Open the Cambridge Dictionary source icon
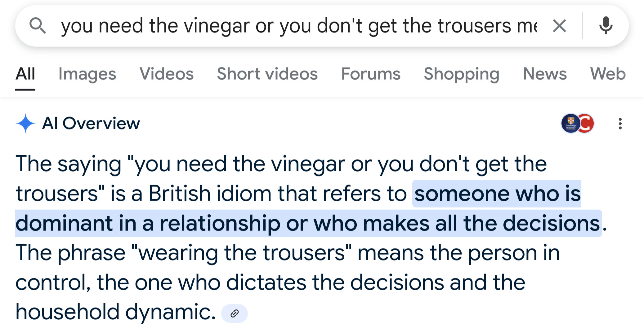 [570, 123]
